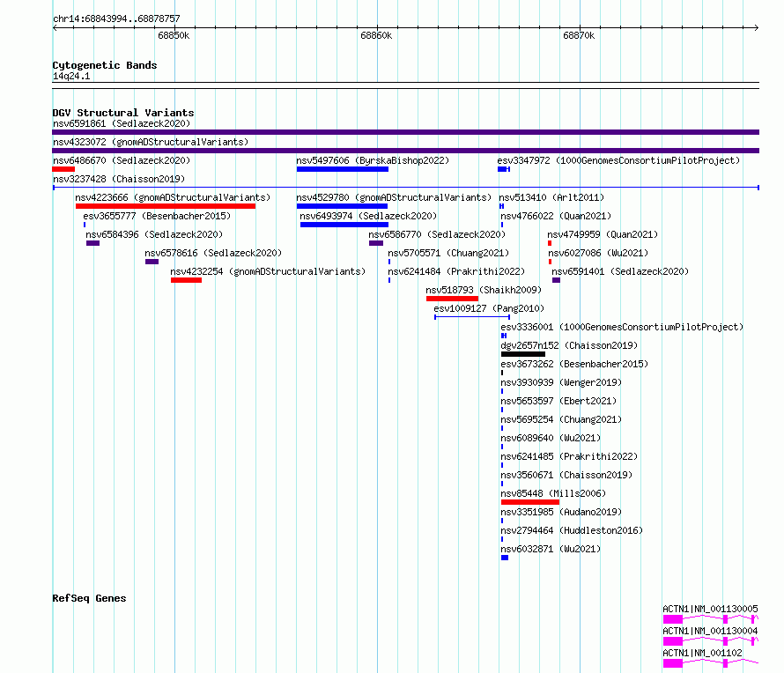Open nsv6032871 (Wu2021) variant label
Image resolution: width=784 pixels, height=673 pixels.
pos(551,549)
